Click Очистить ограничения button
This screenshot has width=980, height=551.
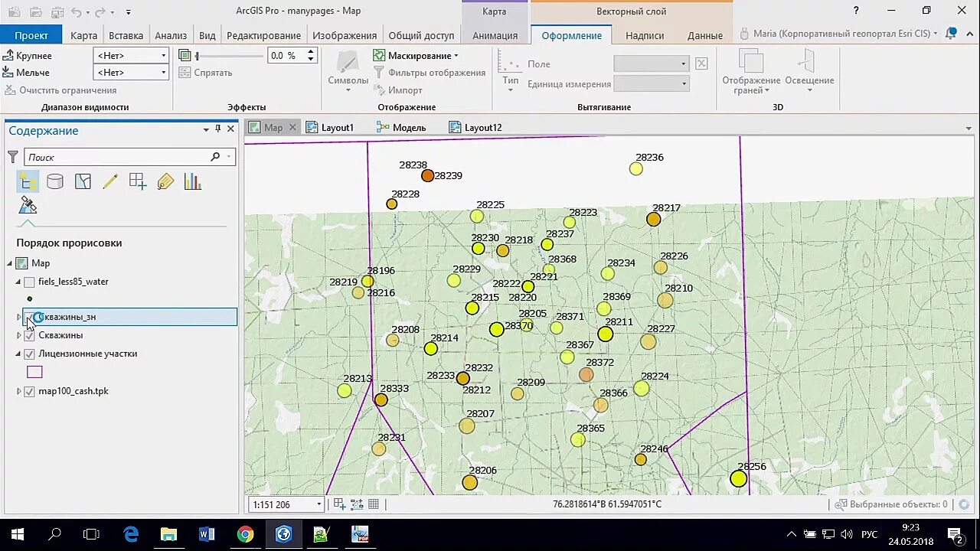click(60, 90)
